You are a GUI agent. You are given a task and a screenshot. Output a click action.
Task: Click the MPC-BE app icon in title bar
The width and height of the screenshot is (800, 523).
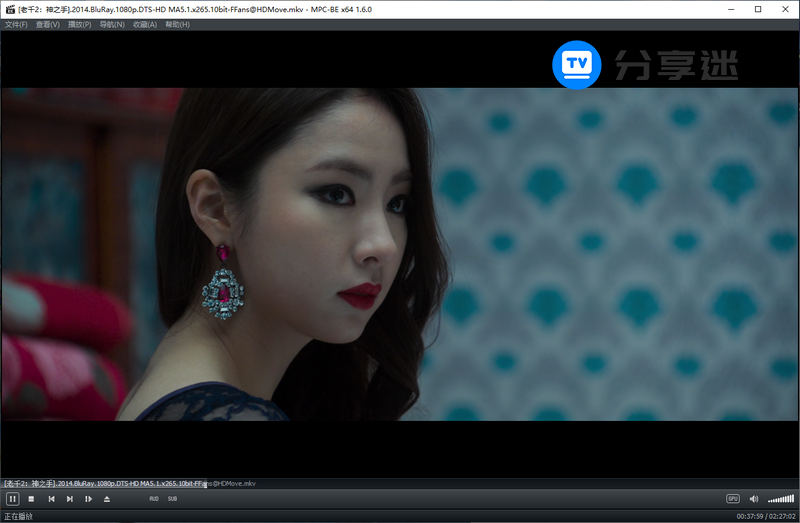pyautogui.click(x=9, y=9)
